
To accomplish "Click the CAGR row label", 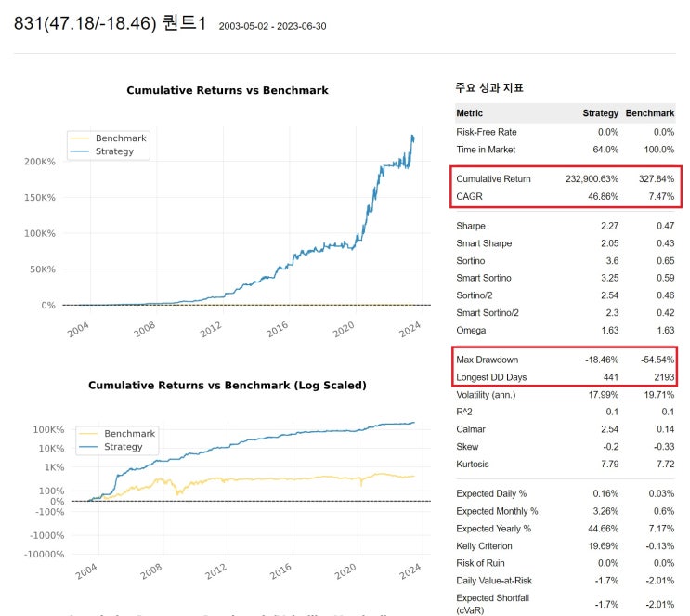I will tap(469, 196).
